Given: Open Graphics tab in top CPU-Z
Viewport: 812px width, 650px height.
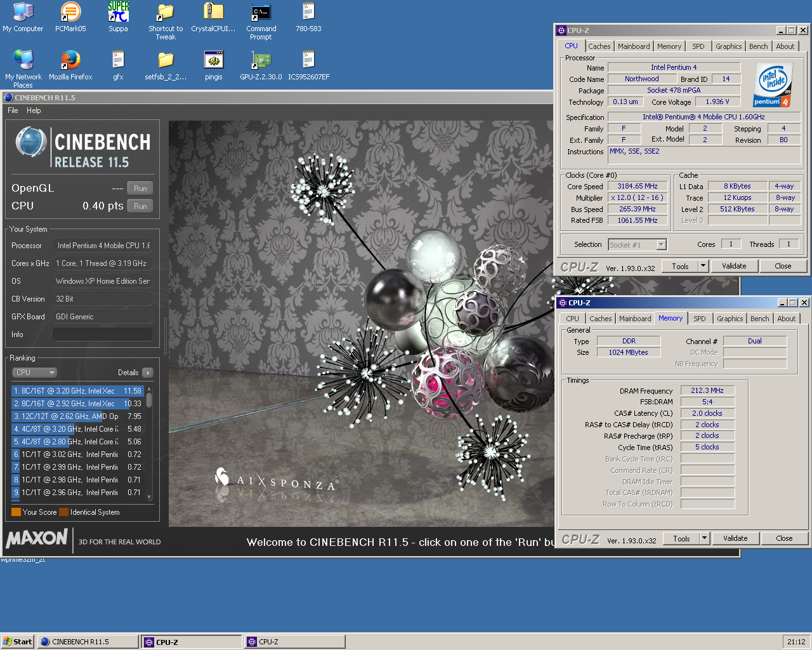Looking at the screenshot, I should pyautogui.click(x=728, y=46).
